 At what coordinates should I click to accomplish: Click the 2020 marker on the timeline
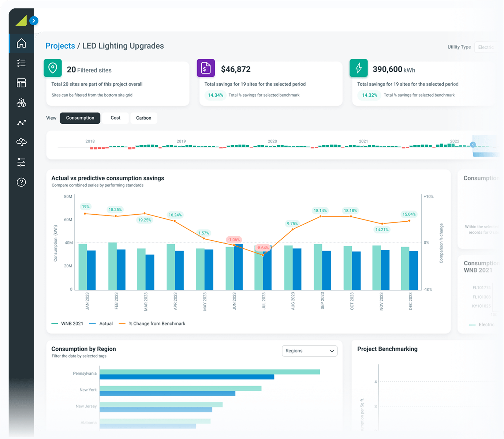tap(272, 141)
